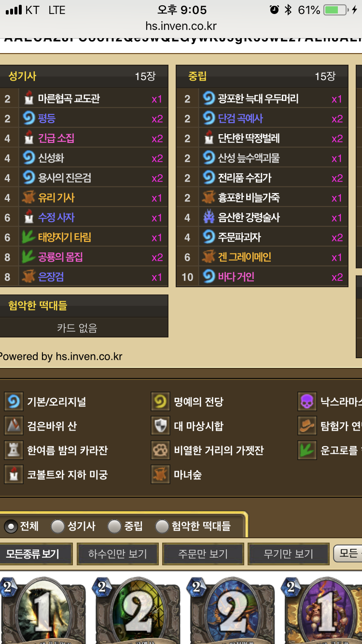
Task: Select the 중립 radio button
Action: tap(114, 527)
